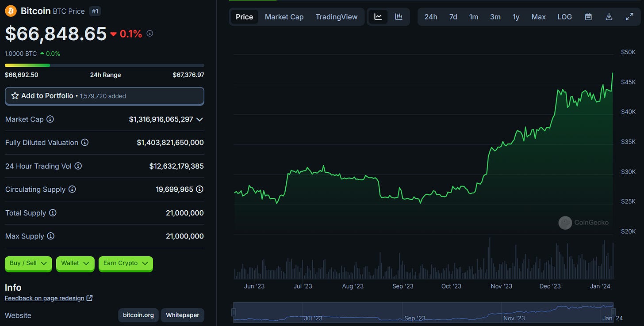Select the Price chart tab
Viewport: 644px width, 326px height.
click(x=244, y=17)
